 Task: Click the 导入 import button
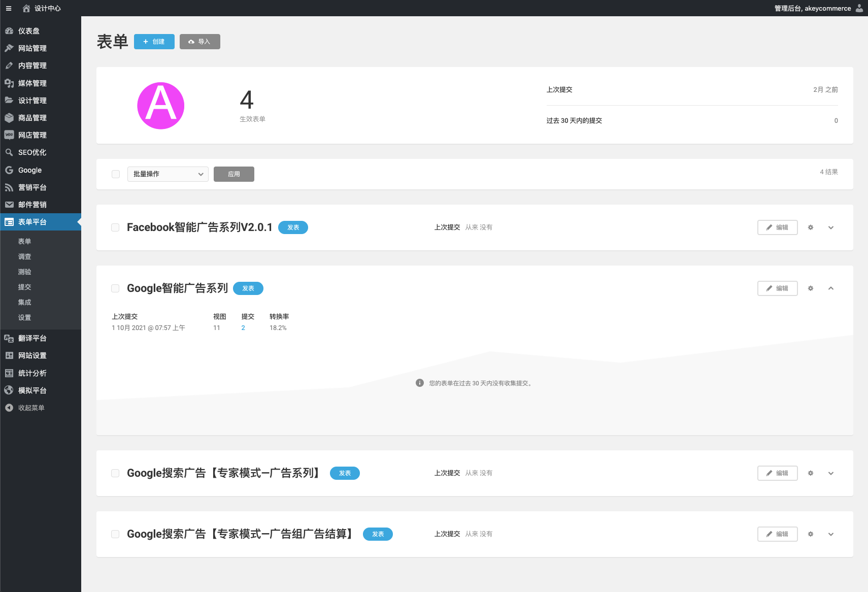(x=200, y=42)
